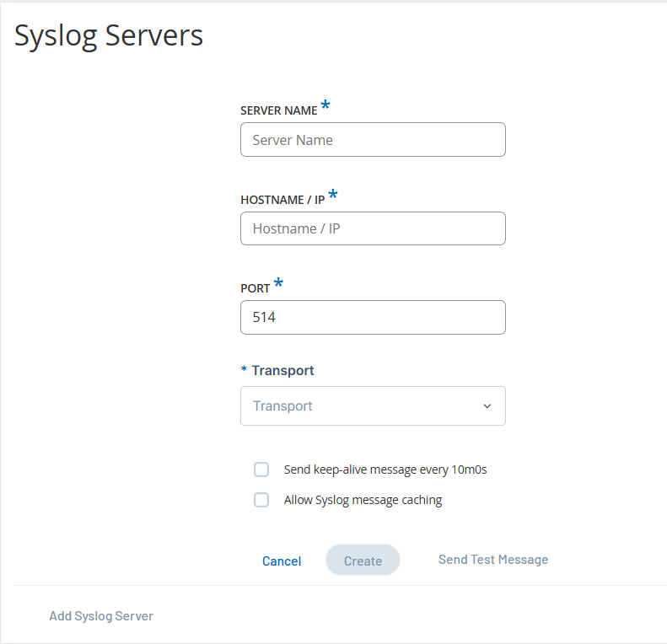Image resolution: width=667 pixels, height=644 pixels.
Task: Click the PORT label text
Action: [x=256, y=288]
